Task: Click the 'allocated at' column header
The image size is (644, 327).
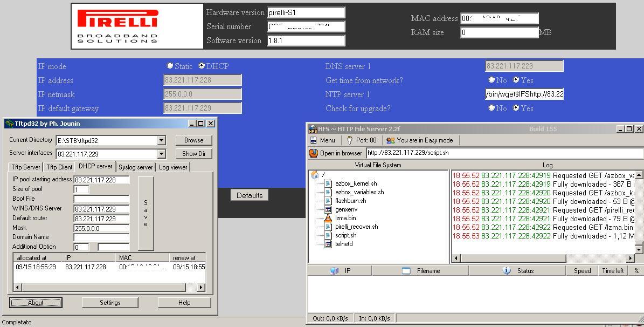Action: tap(37, 257)
